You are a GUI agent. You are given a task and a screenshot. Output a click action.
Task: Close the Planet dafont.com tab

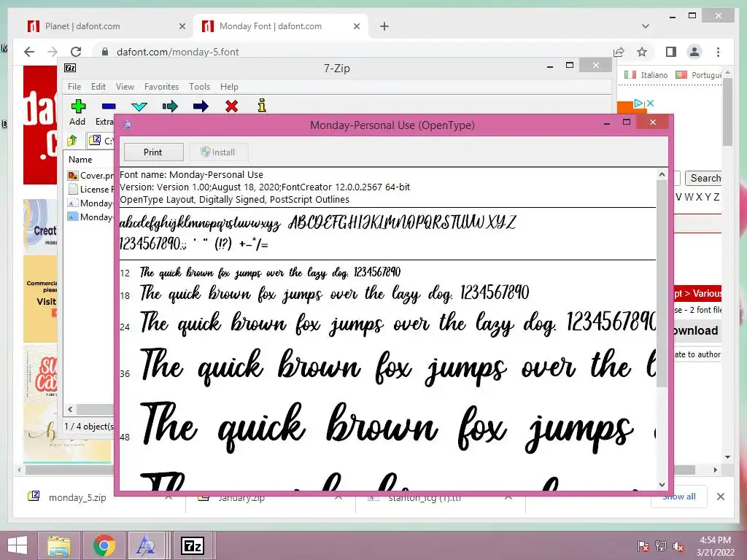click(x=182, y=27)
